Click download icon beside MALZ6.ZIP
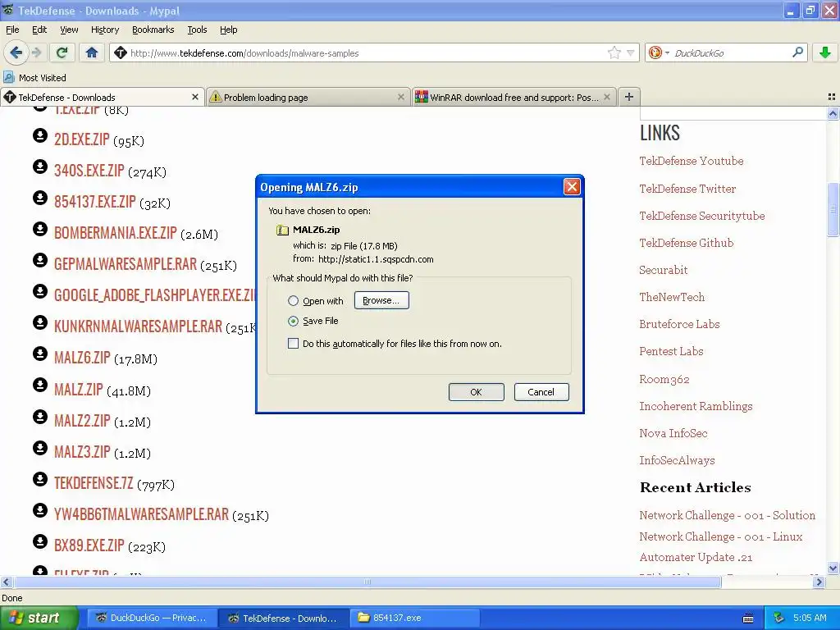Viewport: 840px width, 630px height. (40, 354)
